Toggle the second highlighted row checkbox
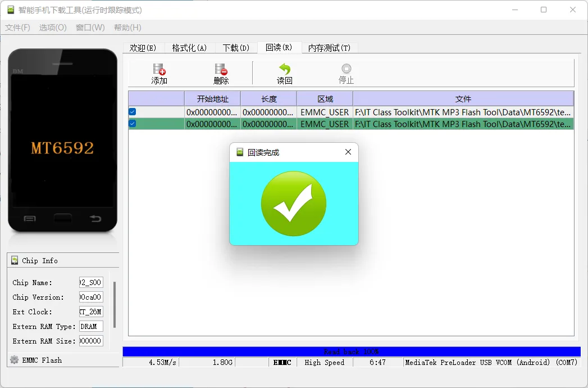 coord(133,124)
